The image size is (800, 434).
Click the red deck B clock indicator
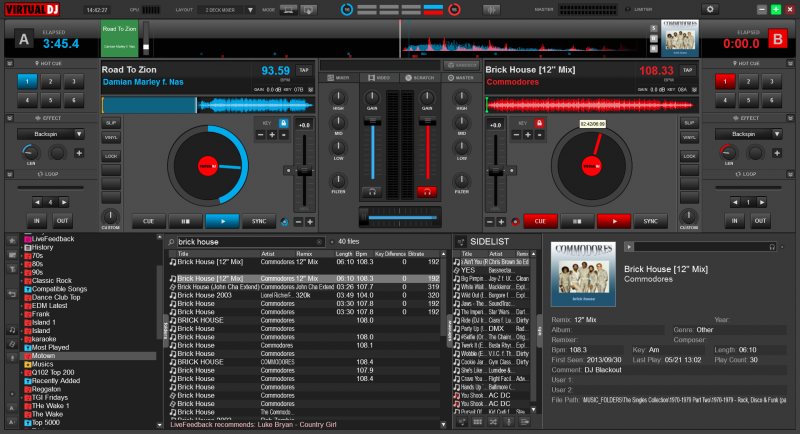click(x=454, y=9)
